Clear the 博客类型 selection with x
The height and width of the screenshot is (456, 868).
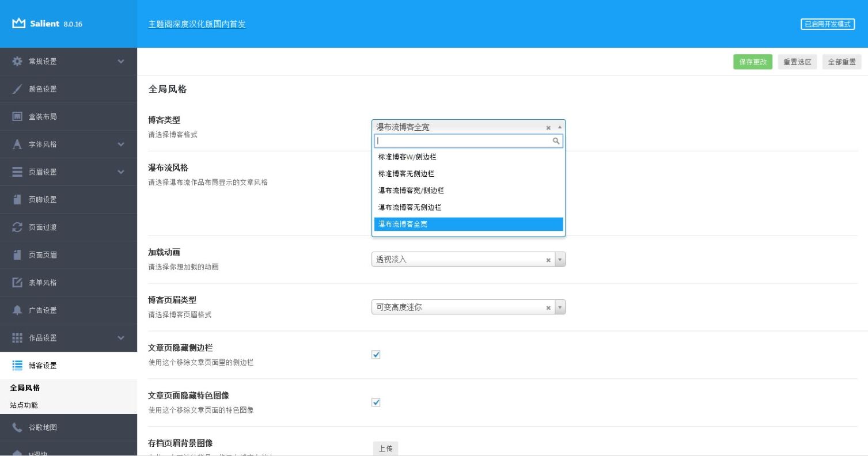pyautogui.click(x=548, y=128)
